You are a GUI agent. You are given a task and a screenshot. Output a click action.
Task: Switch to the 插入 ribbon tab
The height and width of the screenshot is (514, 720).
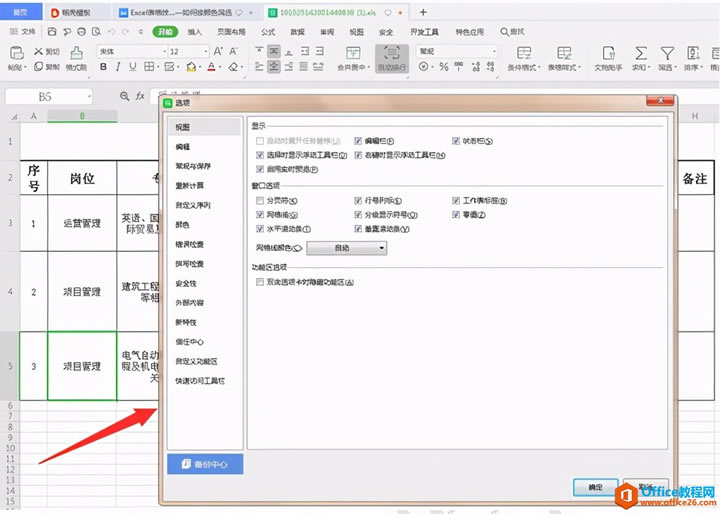[195, 32]
